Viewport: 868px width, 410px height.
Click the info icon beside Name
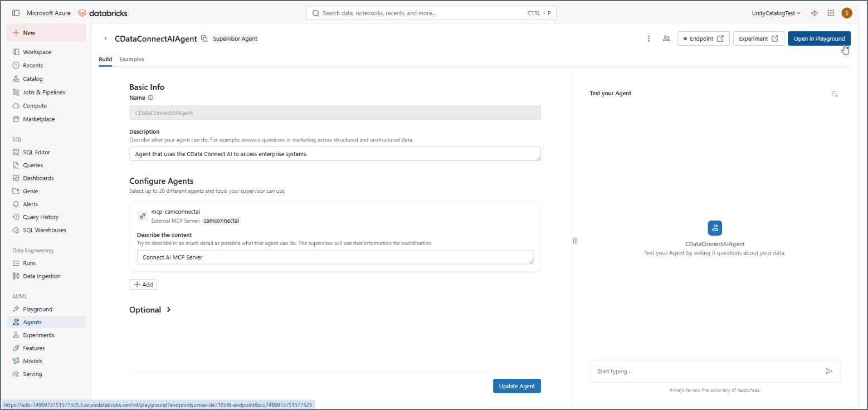point(150,97)
